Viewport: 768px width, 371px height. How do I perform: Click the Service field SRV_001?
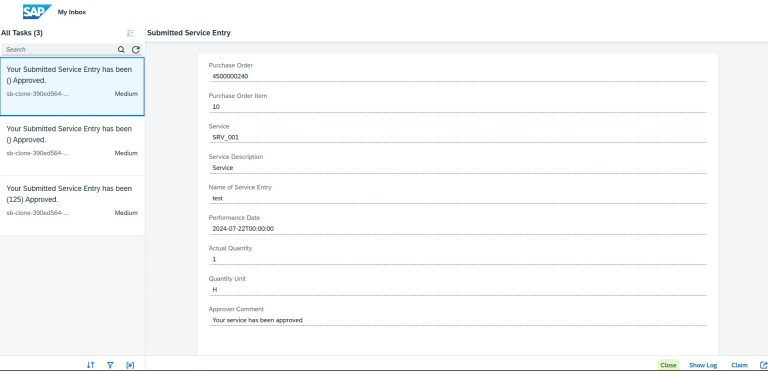click(x=457, y=137)
